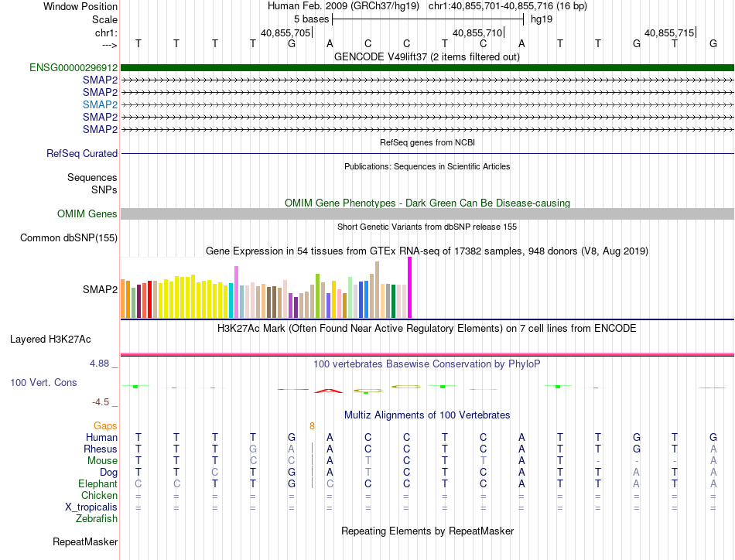
Task: Click the OMIM Genes track label
Action: click(x=87, y=213)
